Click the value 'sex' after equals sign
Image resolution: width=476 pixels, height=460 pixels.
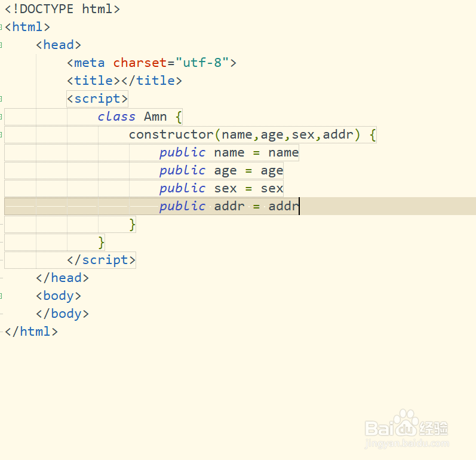click(272, 189)
